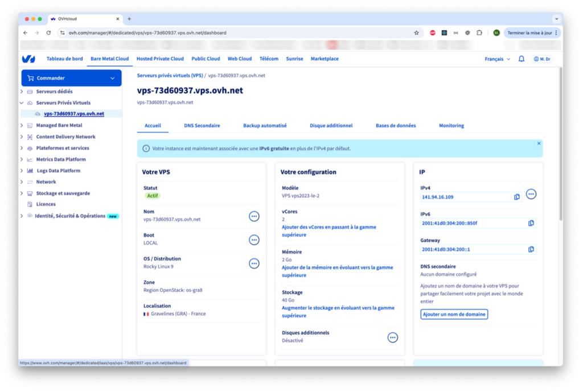
Task: Copy the Gateway address to clipboard
Action: click(x=531, y=249)
